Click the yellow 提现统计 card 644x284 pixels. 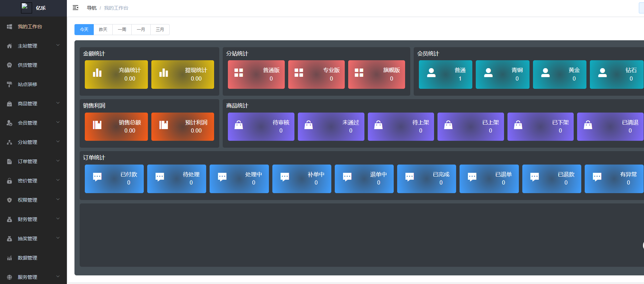pyautogui.click(x=182, y=75)
